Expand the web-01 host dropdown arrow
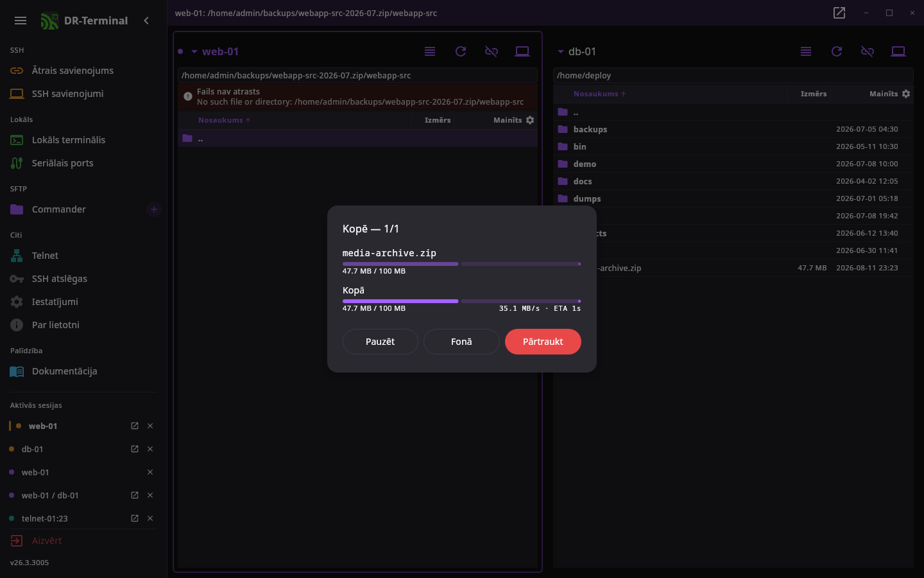The width and height of the screenshot is (924, 578). coord(194,51)
